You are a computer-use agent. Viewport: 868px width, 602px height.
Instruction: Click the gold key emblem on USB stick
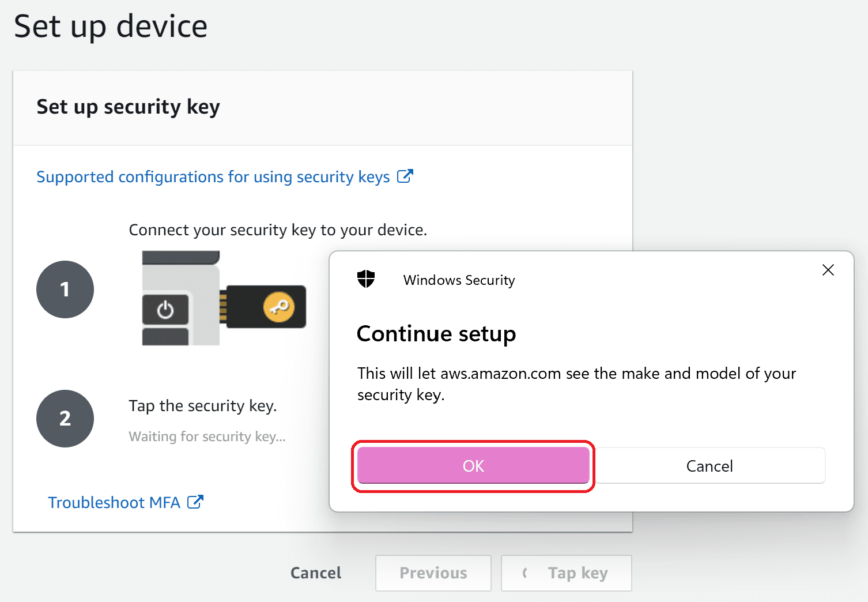click(279, 307)
